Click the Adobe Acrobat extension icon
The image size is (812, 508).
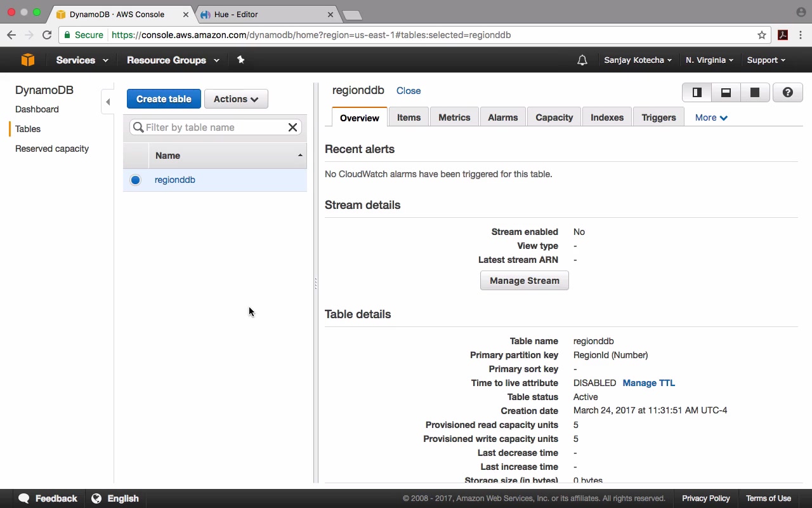coord(783,35)
